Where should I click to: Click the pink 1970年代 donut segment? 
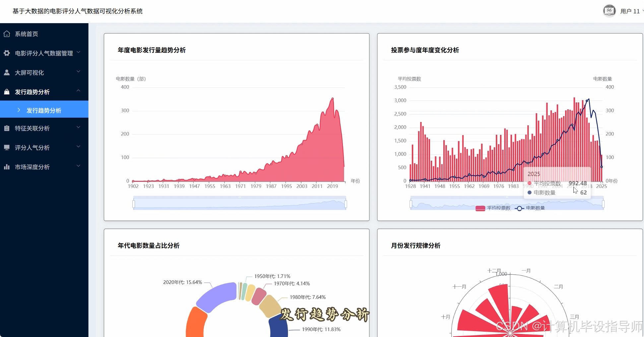pos(259,297)
